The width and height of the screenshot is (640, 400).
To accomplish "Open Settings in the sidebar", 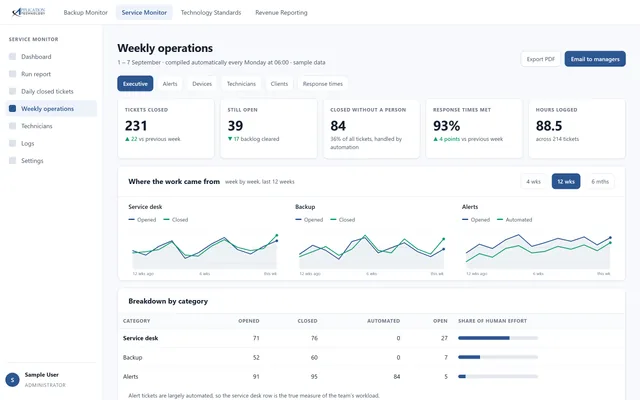I will [x=51, y=161].
